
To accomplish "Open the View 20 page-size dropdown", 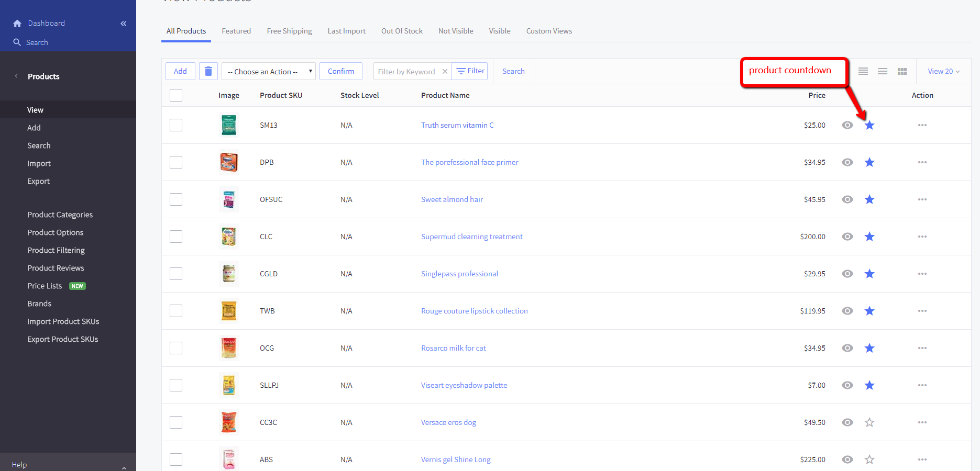I will point(944,71).
